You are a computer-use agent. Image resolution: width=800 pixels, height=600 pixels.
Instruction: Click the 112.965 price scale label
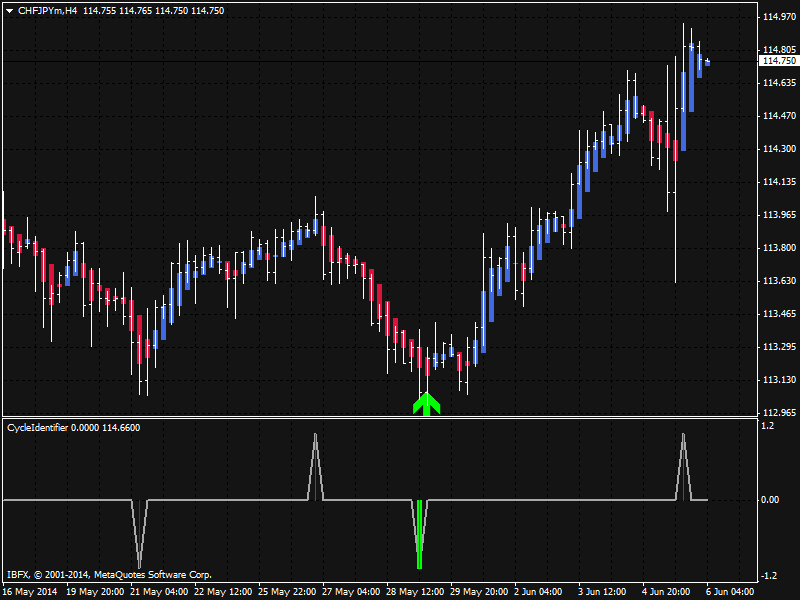[777, 412]
